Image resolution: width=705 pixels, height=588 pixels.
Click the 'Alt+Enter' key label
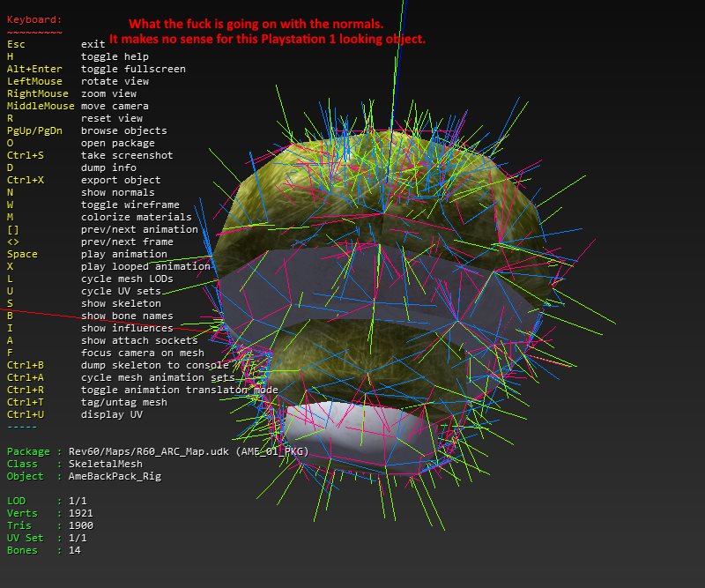pyautogui.click(x=34, y=69)
